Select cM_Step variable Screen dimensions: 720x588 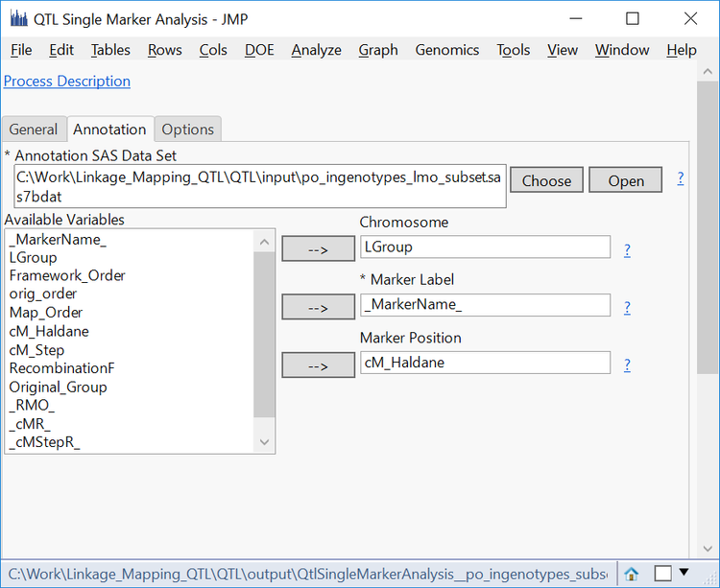click(36, 350)
